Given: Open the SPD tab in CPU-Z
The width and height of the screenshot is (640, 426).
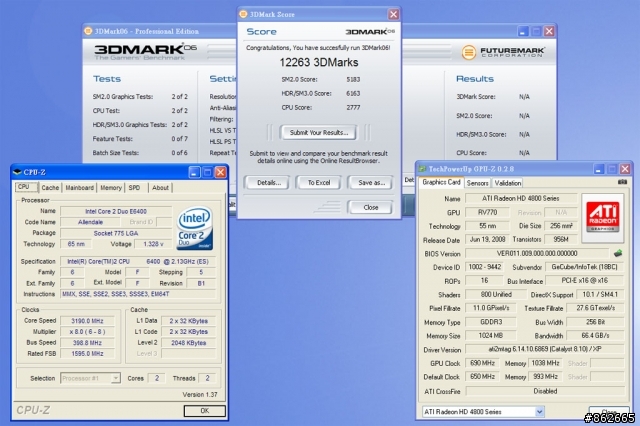Looking at the screenshot, I should [134, 188].
